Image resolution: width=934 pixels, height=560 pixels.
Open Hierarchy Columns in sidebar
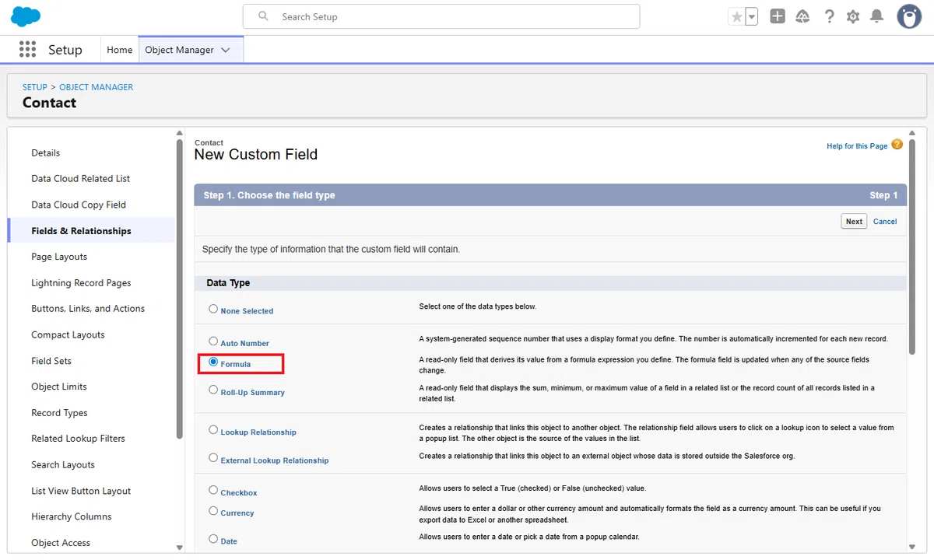coord(72,516)
